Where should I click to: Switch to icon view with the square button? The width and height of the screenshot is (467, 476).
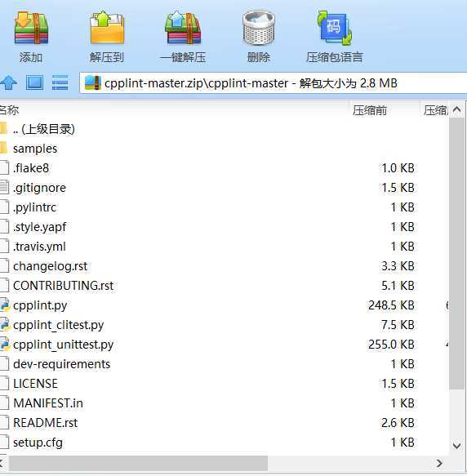[x=34, y=82]
